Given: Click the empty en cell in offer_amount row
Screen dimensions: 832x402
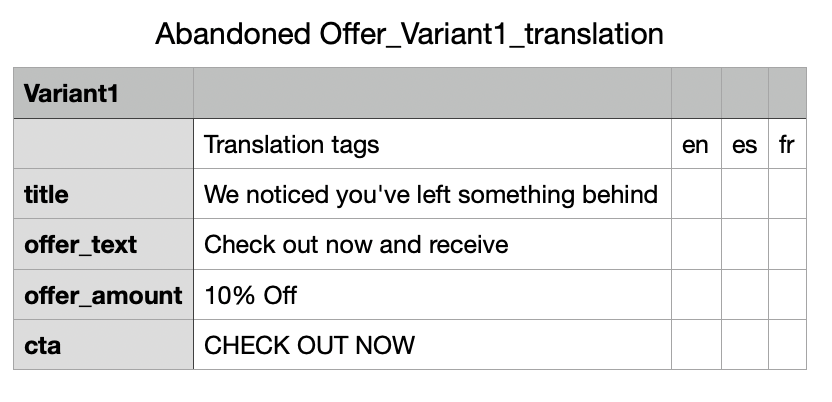Looking at the screenshot, I should click(x=696, y=295).
